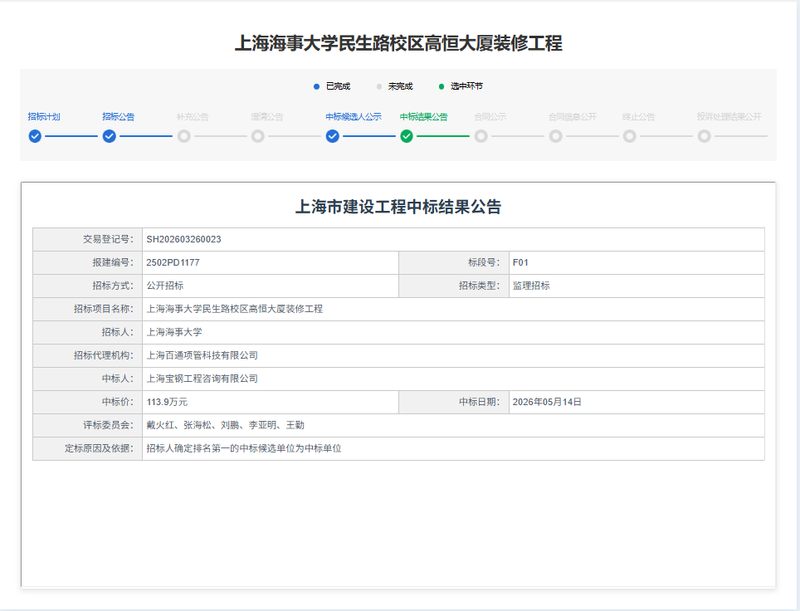Image resolution: width=800 pixels, height=611 pixels.
Task: Click grey circle under 澄清公告
Action: pos(258,136)
